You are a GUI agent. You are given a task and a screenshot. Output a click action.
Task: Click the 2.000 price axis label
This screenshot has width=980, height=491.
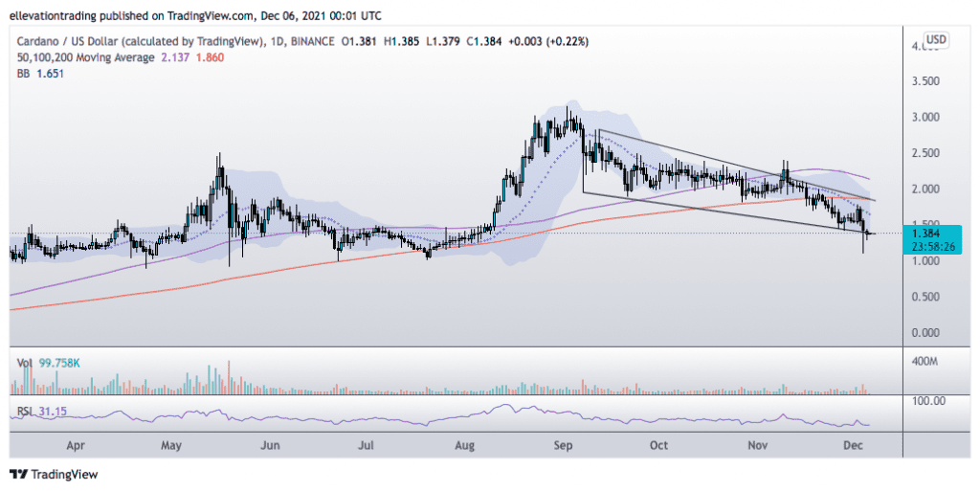click(926, 190)
